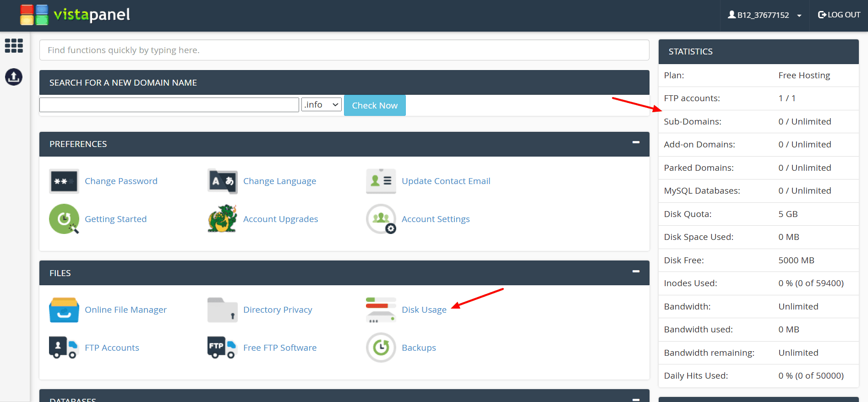
Task: Click the FTP Accounts truck icon
Action: 63,348
